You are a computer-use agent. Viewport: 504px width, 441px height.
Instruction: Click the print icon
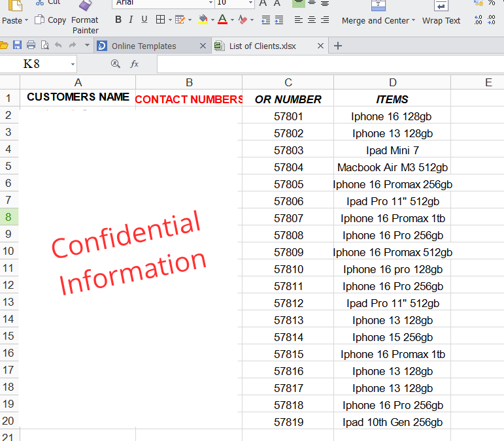click(31, 45)
